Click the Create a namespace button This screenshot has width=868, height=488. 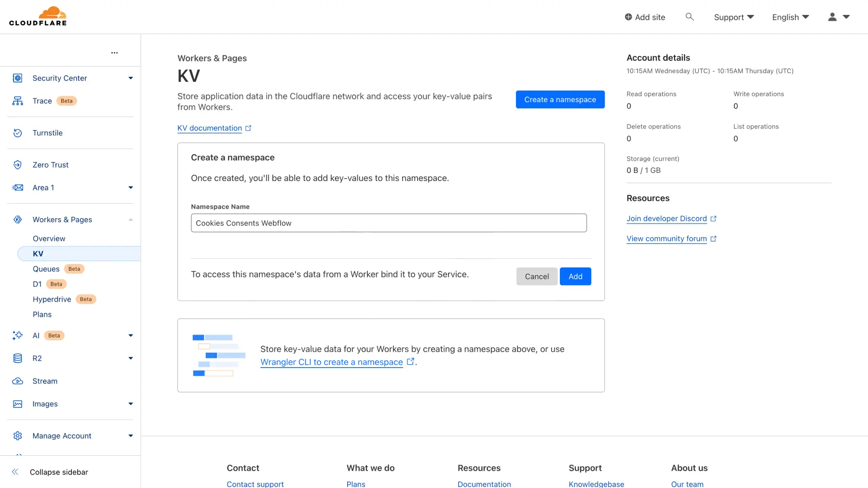click(x=560, y=100)
